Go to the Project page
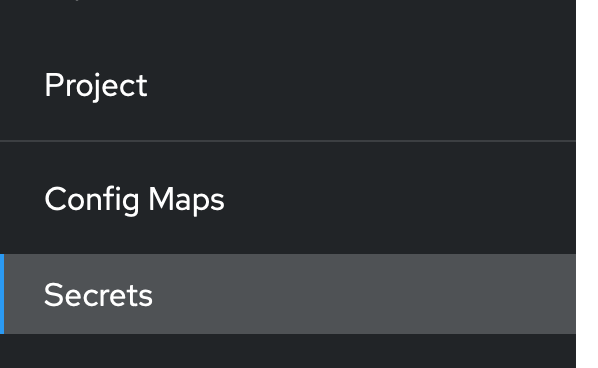This screenshot has width=598, height=368. click(x=288, y=85)
